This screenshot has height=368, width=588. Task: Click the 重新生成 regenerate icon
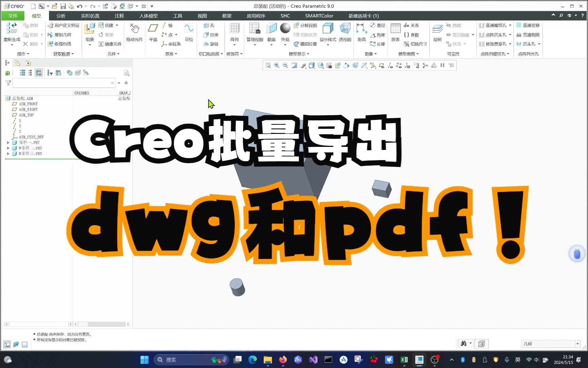click(x=12, y=28)
